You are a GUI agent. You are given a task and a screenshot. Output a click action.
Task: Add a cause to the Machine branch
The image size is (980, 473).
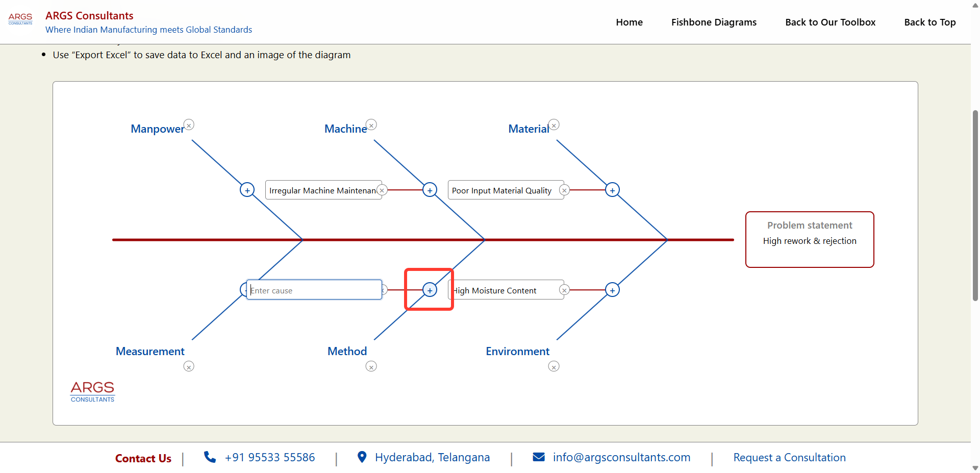pos(430,190)
